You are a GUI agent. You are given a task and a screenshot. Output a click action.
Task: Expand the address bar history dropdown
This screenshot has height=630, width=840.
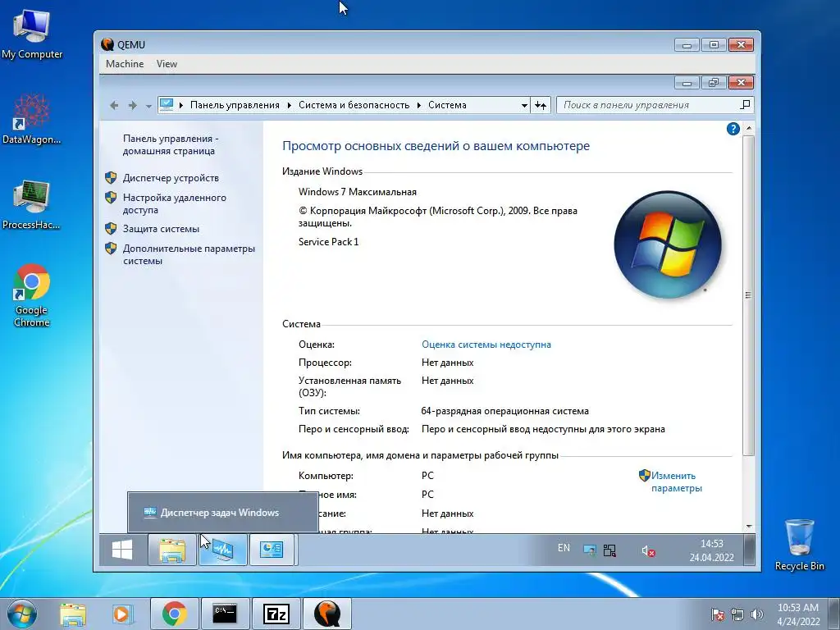(x=524, y=105)
